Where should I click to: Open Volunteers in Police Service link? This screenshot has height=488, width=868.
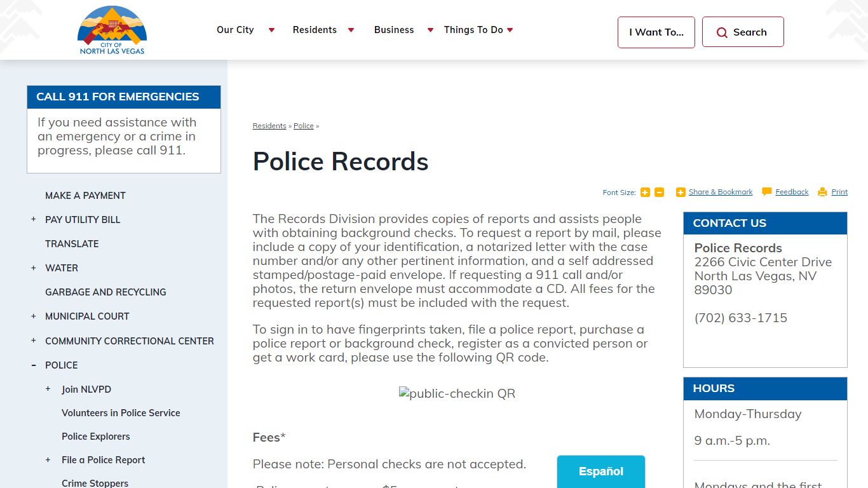(x=121, y=413)
